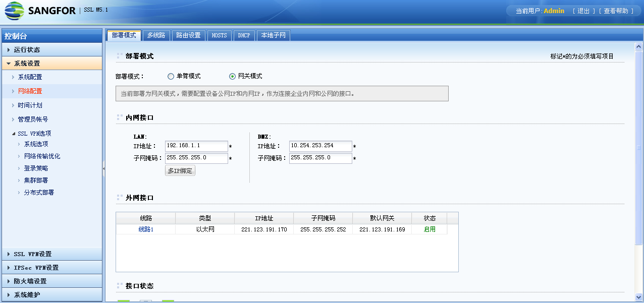Open help via [查看帮助]
This screenshot has height=303, width=644.
tap(615, 10)
